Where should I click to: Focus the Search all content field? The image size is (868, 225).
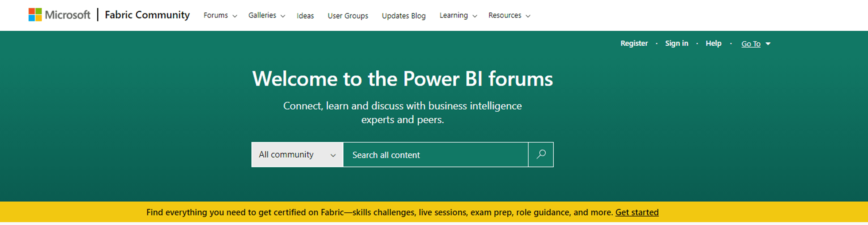tap(436, 155)
